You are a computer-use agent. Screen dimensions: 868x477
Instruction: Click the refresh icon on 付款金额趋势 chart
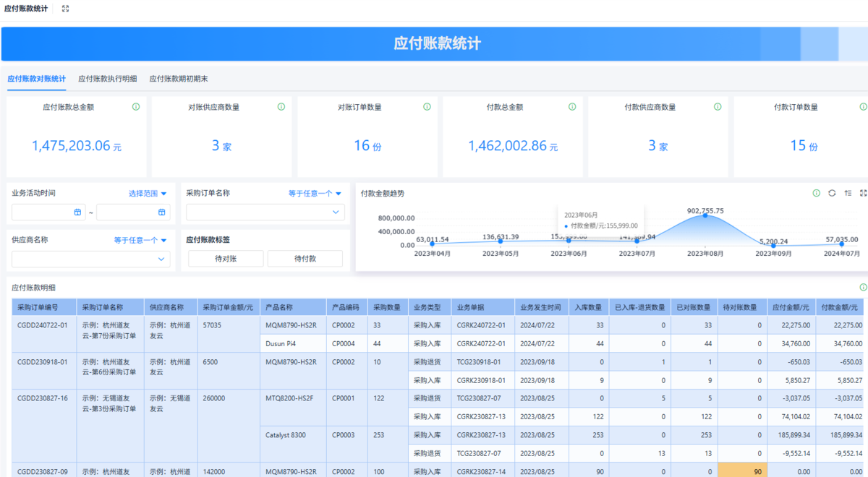pos(832,193)
